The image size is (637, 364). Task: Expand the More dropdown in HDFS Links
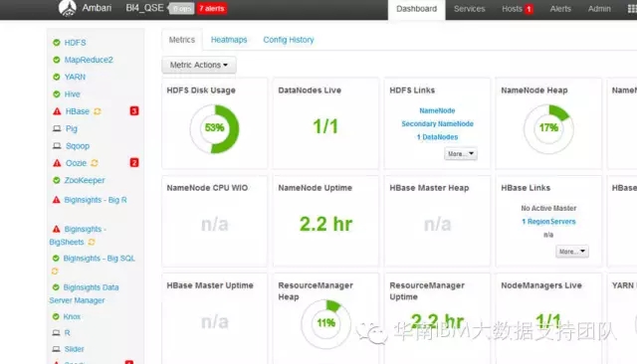tap(461, 154)
